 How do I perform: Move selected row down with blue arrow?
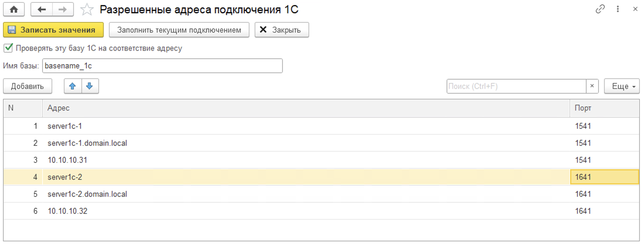click(x=90, y=86)
